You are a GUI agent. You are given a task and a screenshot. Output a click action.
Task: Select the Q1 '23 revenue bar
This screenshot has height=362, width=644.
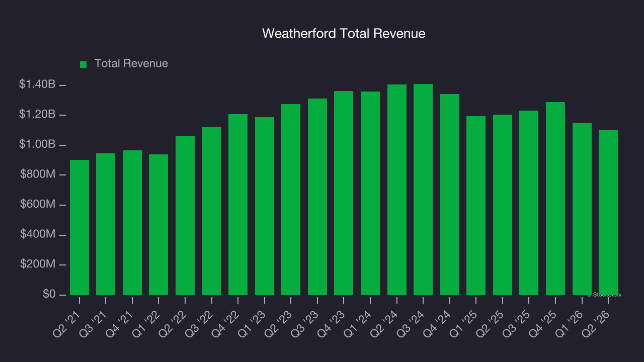pyautogui.click(x=265, y=206)
